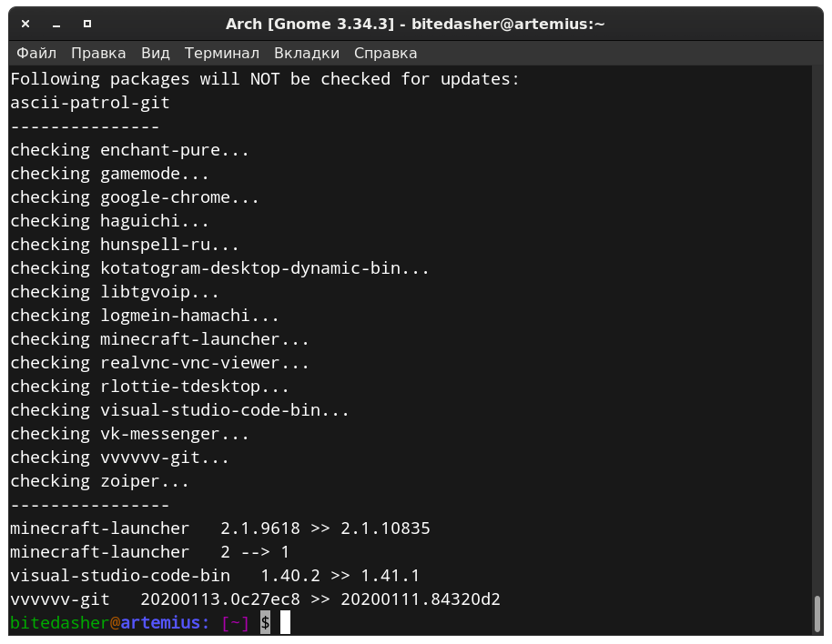The height and width of the screenshot is (644, 832).
Task: Open the Терминал menu
Action: [x=222, y=53]
